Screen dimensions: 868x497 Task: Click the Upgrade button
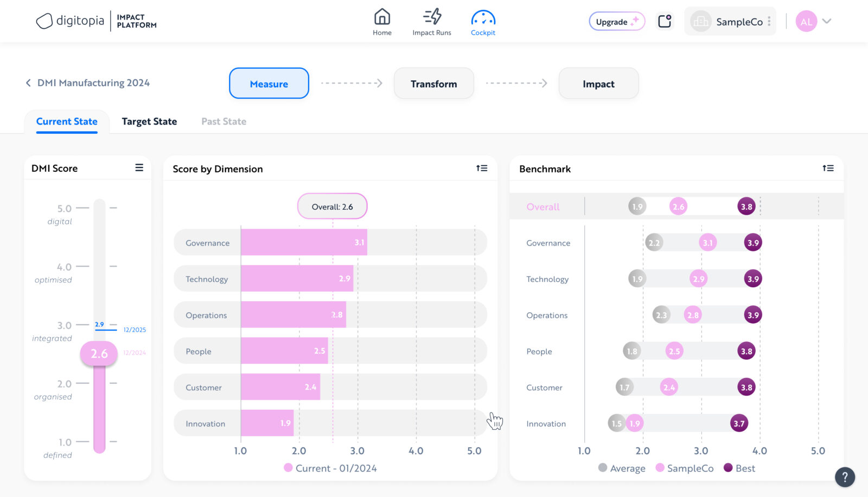click(x=617, y=22)
